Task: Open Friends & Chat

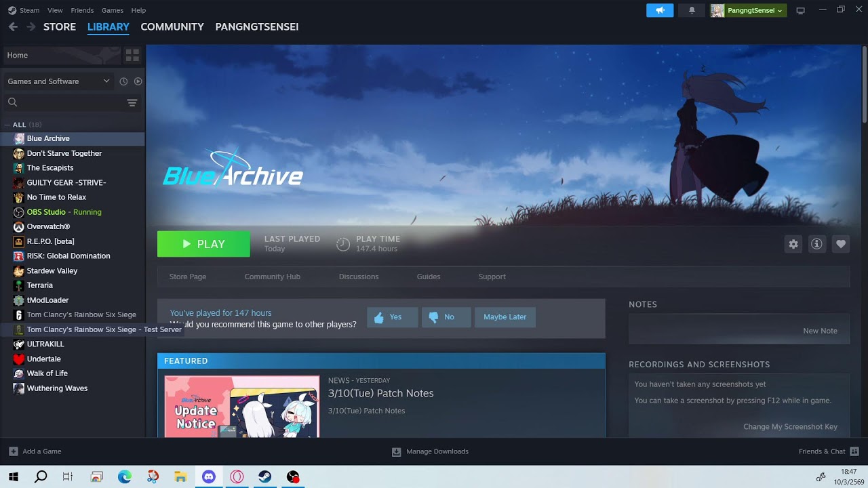Action: [829, 451]
